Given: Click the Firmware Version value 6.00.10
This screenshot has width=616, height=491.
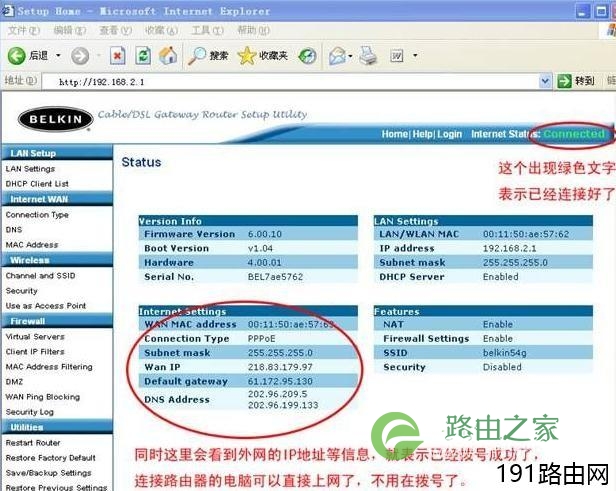Looking at the screenshot, I should [265, 234].
